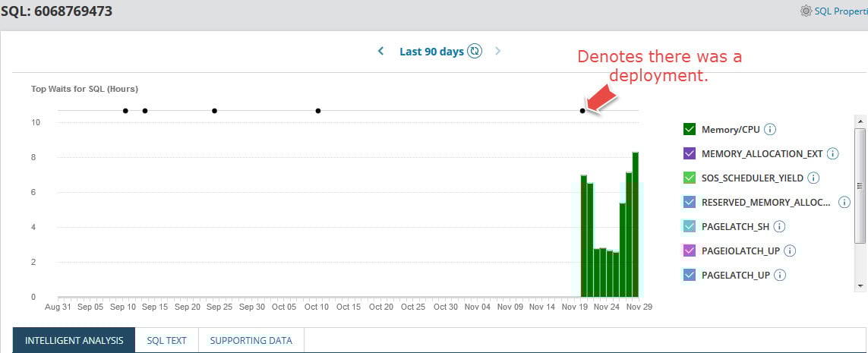
Task: Open the Last 90 days range selector
Action: [432, 52]
